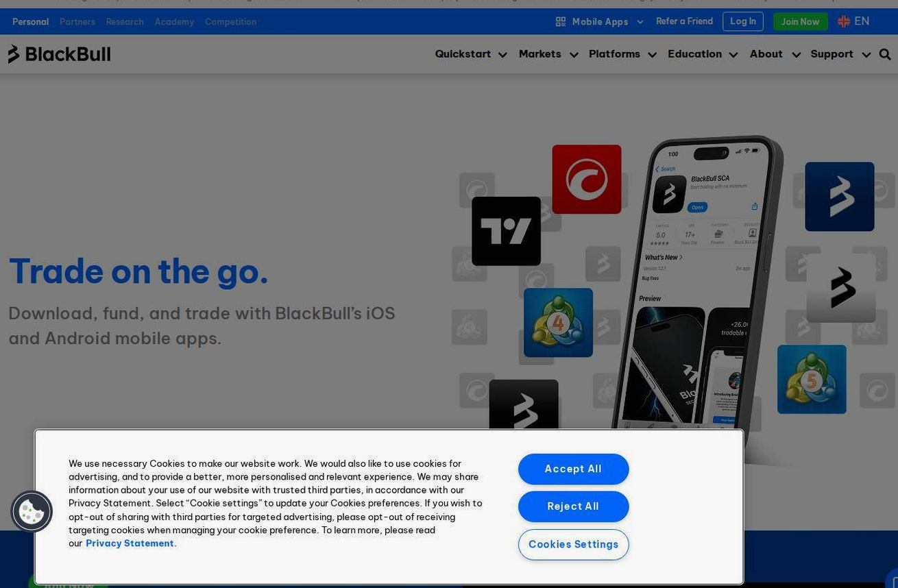This screenshot has height=588, width=898.
Task: Switch to the Partners tab
Action: coord(77,22)
